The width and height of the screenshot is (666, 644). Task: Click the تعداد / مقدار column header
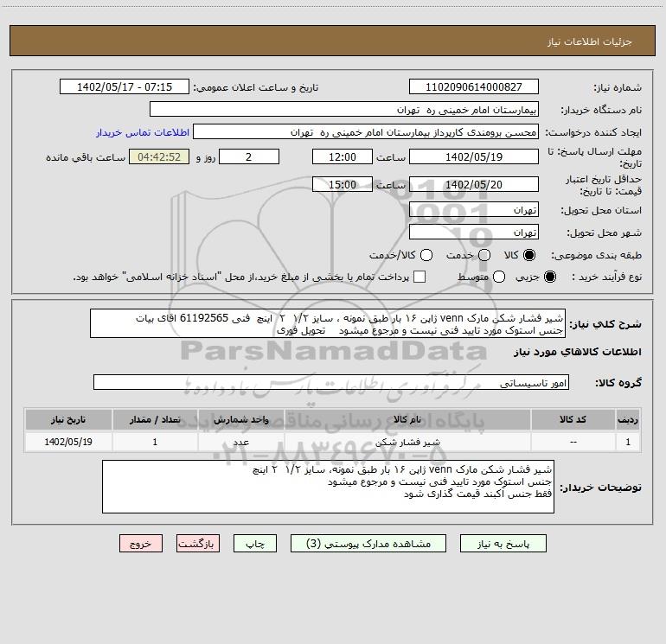coord(155,419)
